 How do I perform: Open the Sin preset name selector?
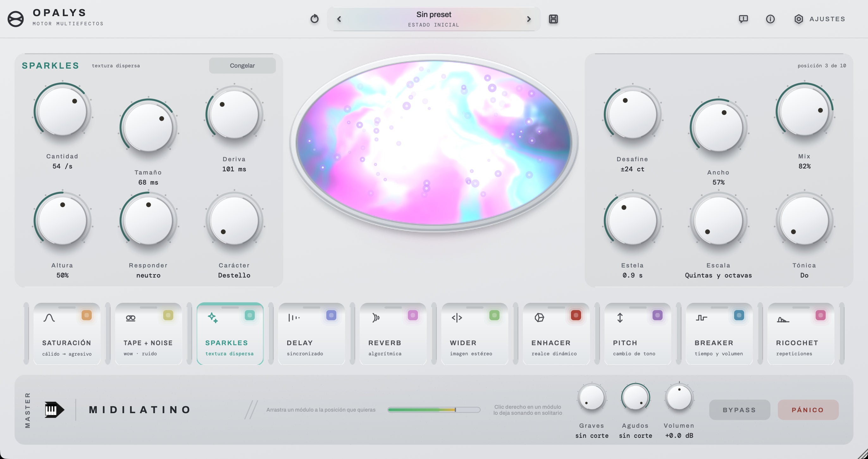point(434,19)
